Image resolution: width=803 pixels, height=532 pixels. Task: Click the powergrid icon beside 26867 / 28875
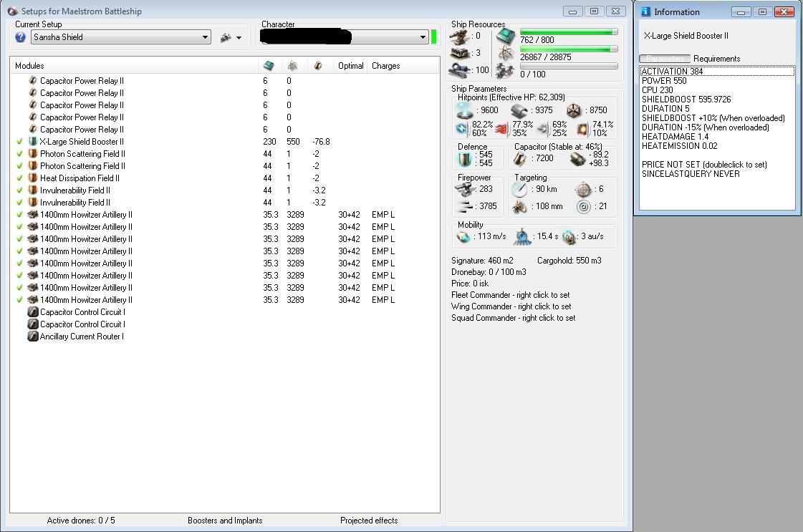click(x=506, y=53)
